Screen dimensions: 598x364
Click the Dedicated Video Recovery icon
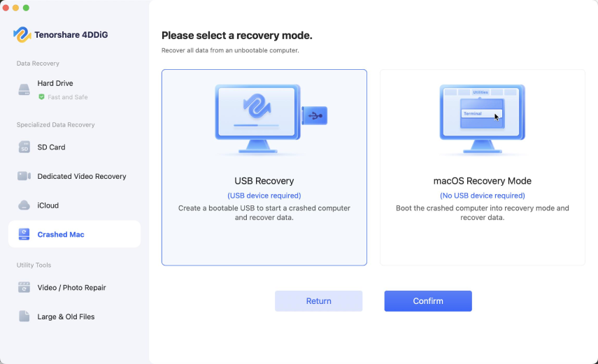[24, 177]
